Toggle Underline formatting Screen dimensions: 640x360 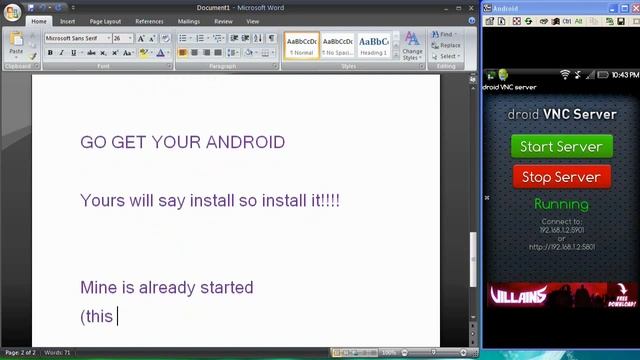point(74,53)
